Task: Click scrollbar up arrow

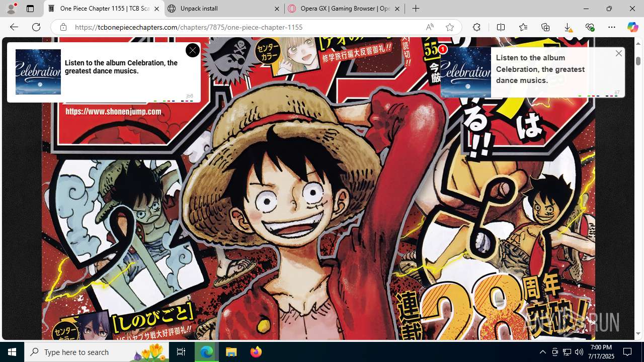Action: point(638,44)
